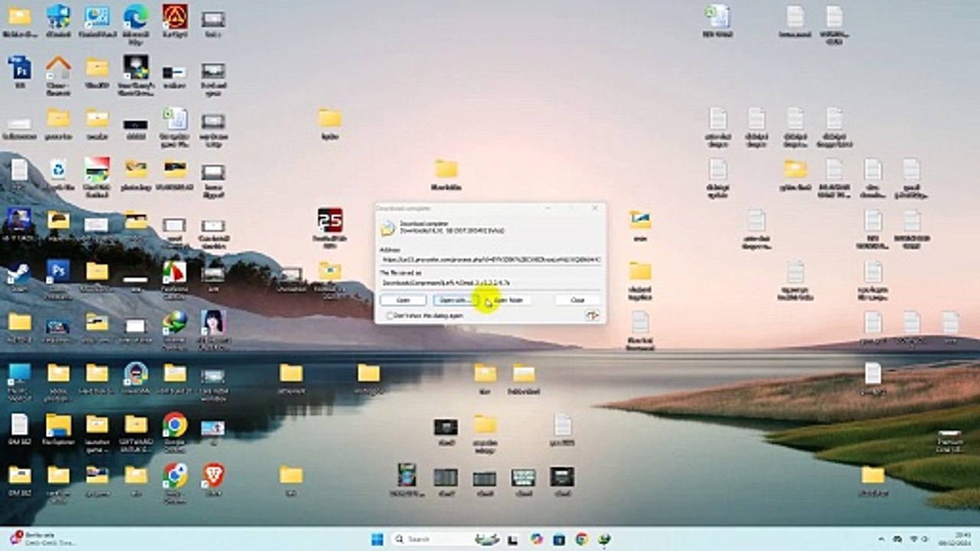The width and height of the screenshot is (980, 551).
Task: Click the icon in the dialog's bottom-right corner
Action: (x=592, y=315)
